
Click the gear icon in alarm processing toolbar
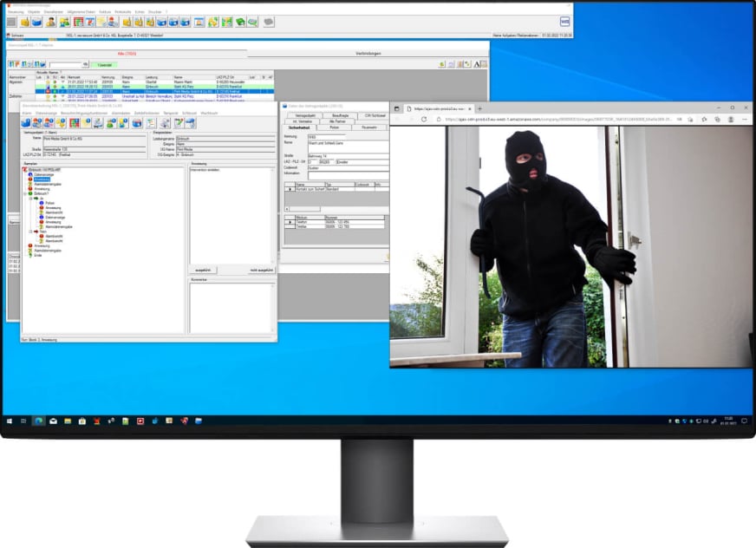pos(165,123)
